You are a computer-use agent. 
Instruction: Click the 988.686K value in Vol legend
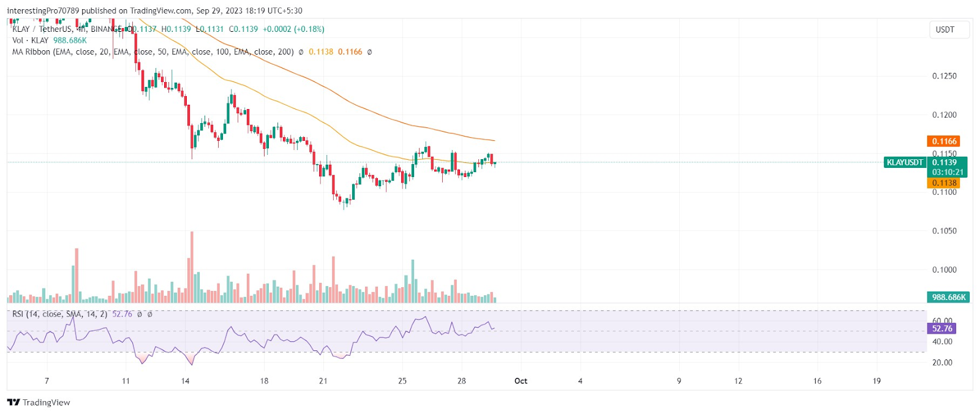(70, 40)
